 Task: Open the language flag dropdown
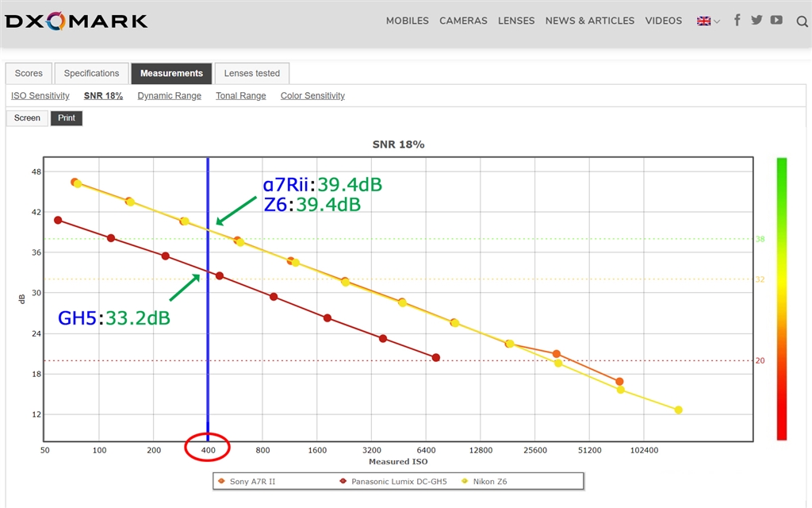(708, 21)
